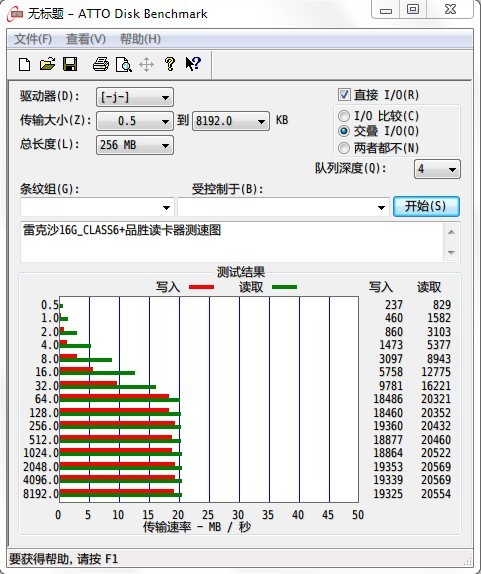Expand the 驱动器 [-j-] drive dropdown

coord(135,97)
